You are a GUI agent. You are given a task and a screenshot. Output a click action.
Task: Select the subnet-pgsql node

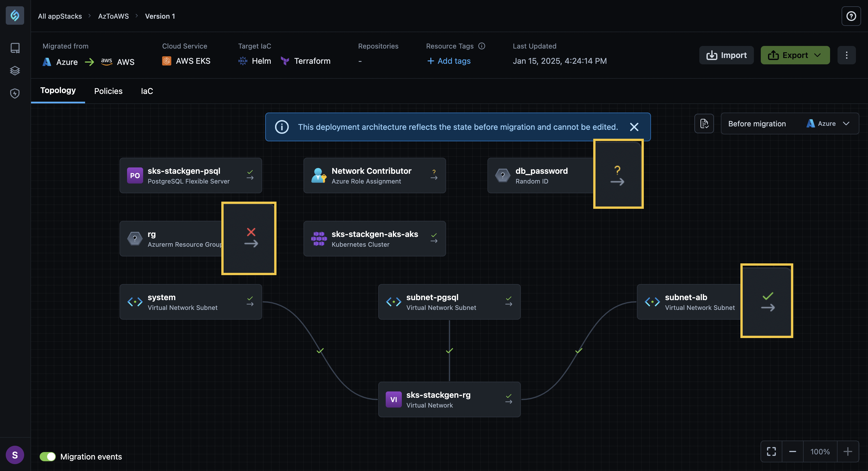(449, 302)
